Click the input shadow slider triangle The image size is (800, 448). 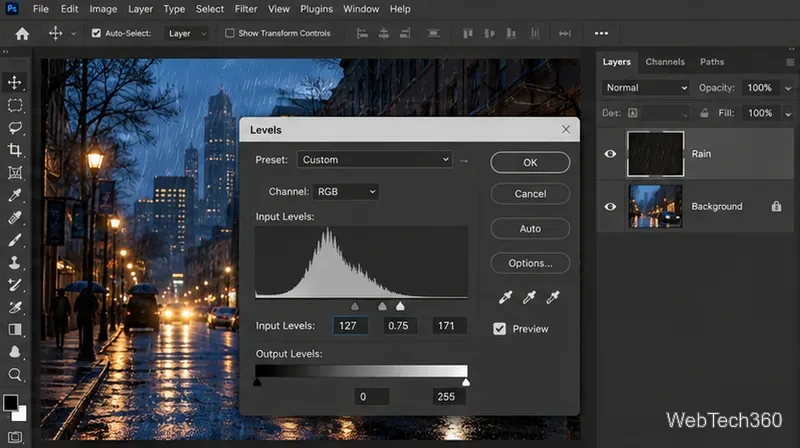click(x=355, y=306)
